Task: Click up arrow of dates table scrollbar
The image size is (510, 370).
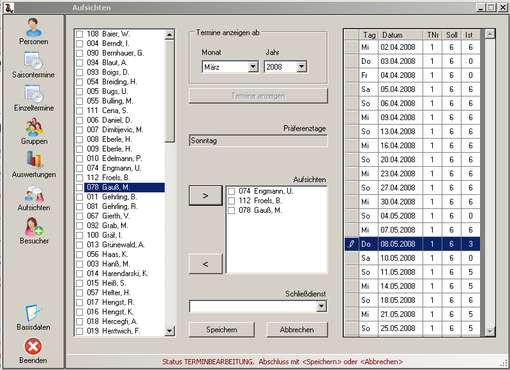Action: (490, 34)
